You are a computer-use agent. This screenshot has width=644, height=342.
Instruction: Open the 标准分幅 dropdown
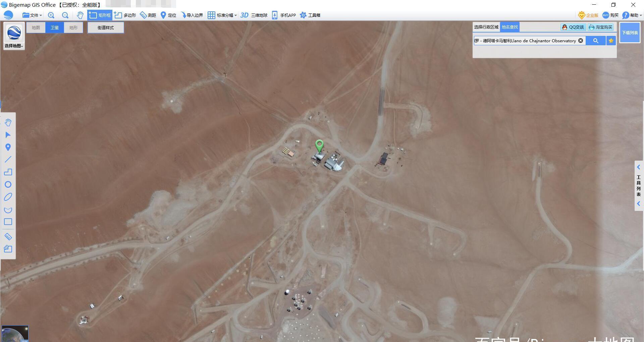coord(222,15)
